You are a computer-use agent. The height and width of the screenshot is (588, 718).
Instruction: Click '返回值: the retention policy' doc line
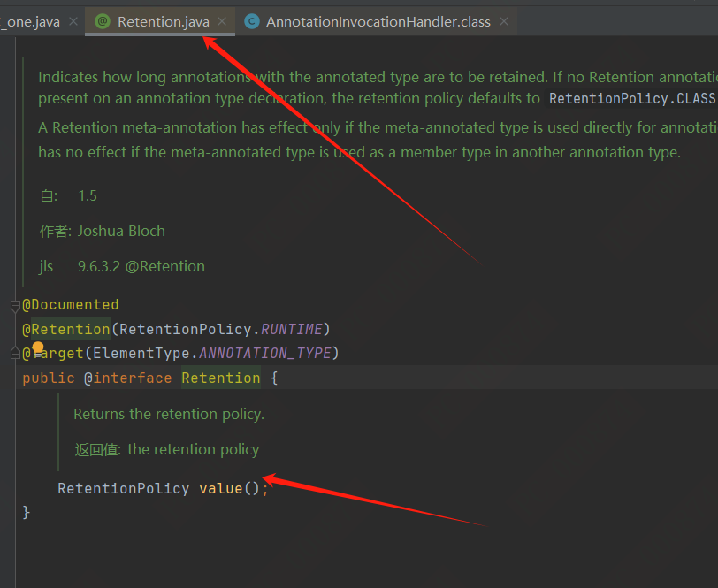coord(166,450)
